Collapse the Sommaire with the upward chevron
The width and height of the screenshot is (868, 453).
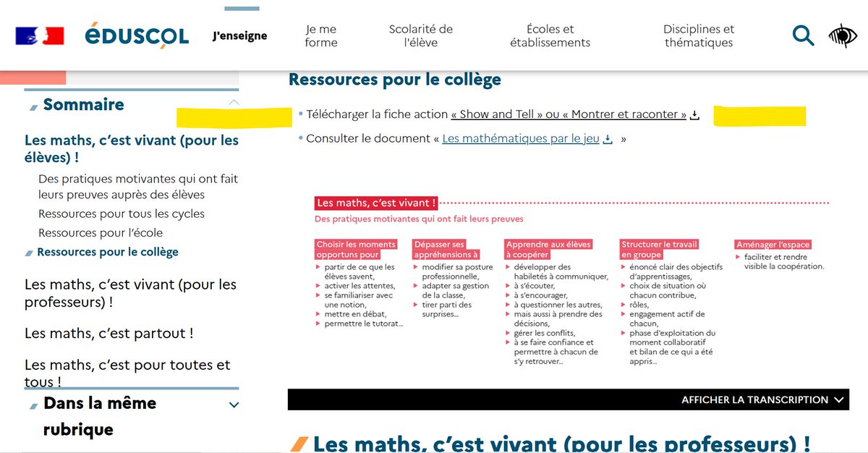[x=234, y=103]
